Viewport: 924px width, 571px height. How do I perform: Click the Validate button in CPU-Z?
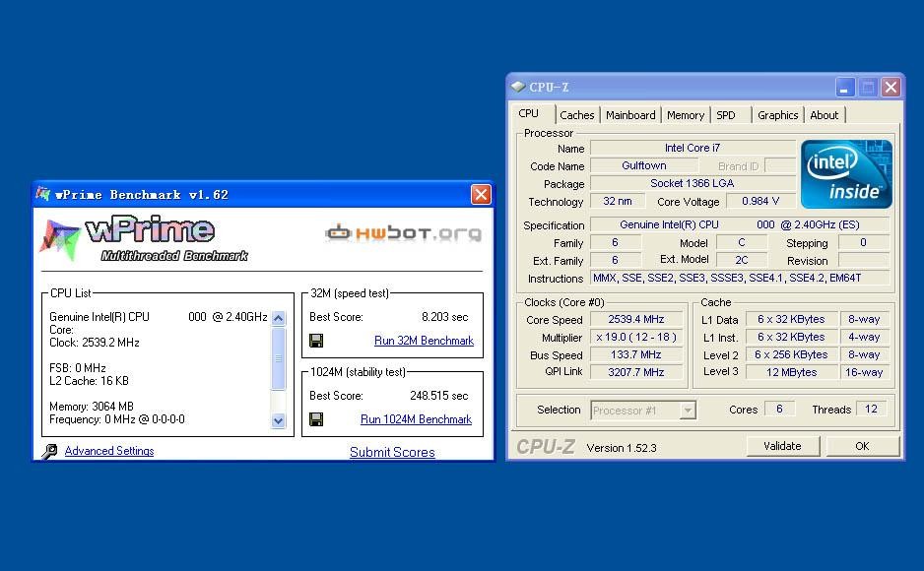pos(782,446)
